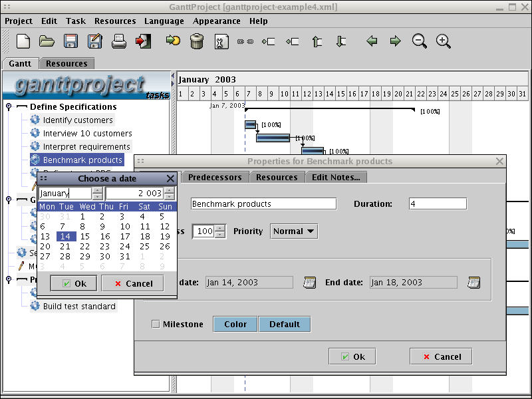Confirm date with Ok in Choose a date
Viewport: 532px width, 399px height.
click(x=74, y=283)
